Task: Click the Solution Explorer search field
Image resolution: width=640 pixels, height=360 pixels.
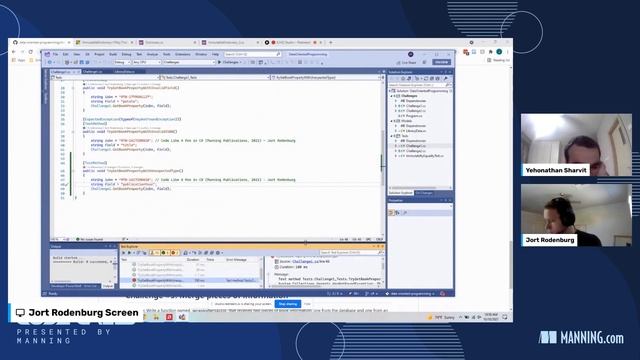Action: pos(420,85)
